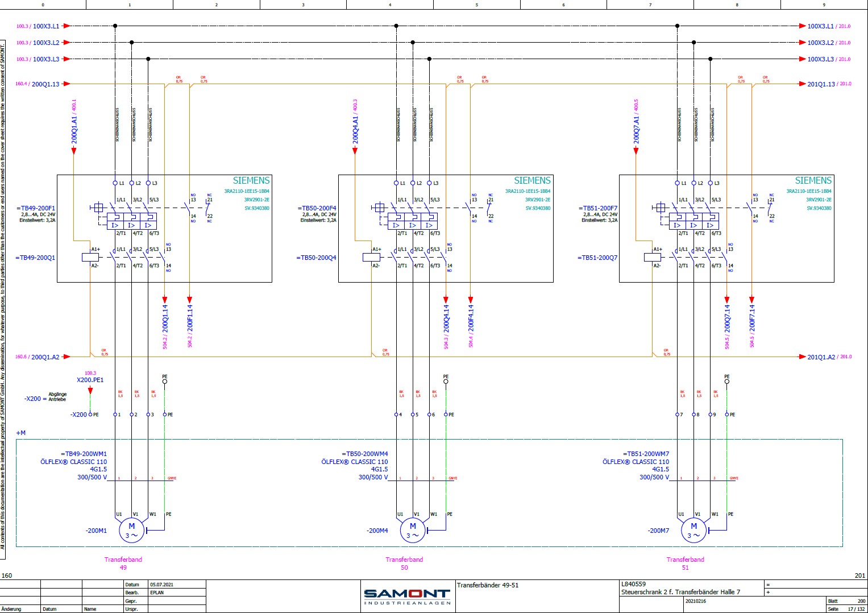Click the next page number 201
868x613 pixels.
[860, 575]
